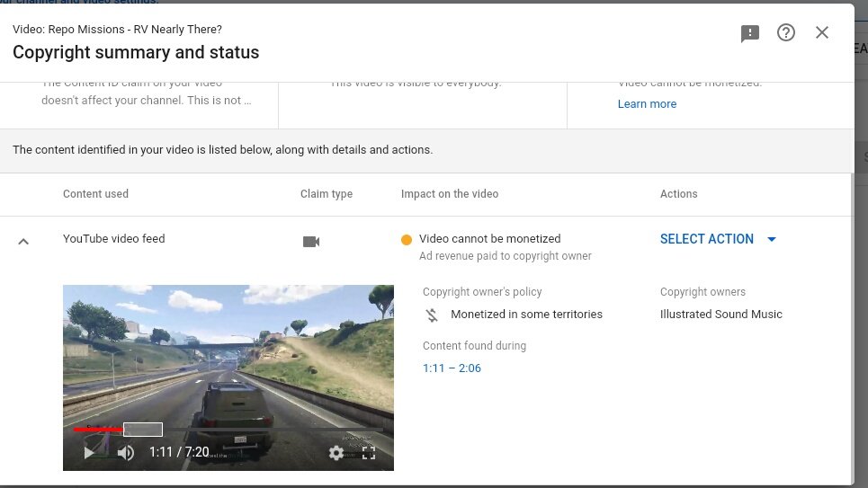This screenshot has width=868, height=488.
Task: Jump to the 1:11 – 2:06 timestamp link
Action: point(452,368)
